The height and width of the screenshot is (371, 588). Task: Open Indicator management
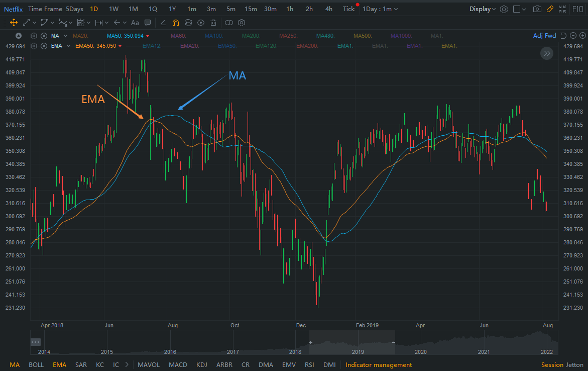(x=378, y=365)
